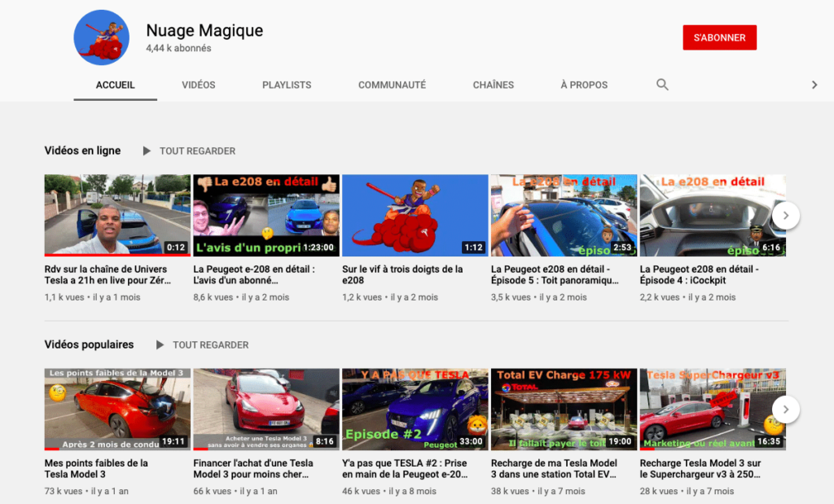Image resolution: width=834 pixels, height=504 pixels.
Task: Click title 'Sur le vif à trois doigts de la e208'
Action: pyautogui.click(x=402, y=275)
